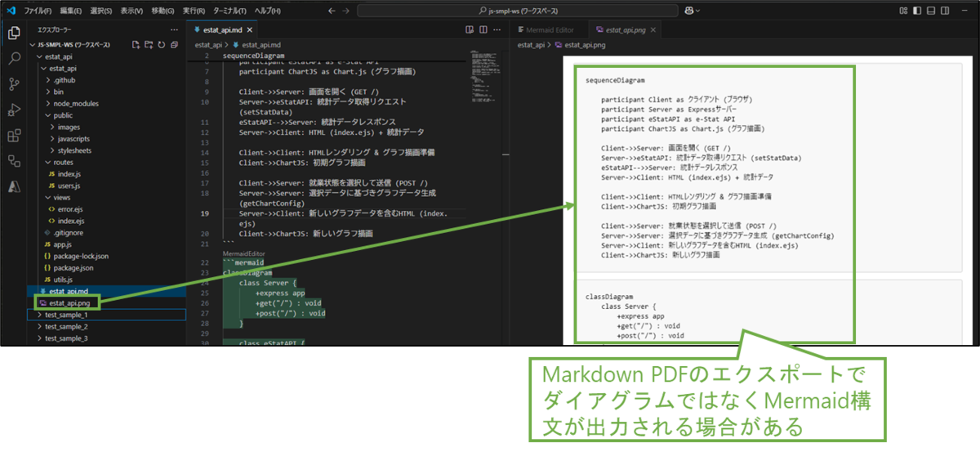Open the Copilot chat icon

coord(689,11)
